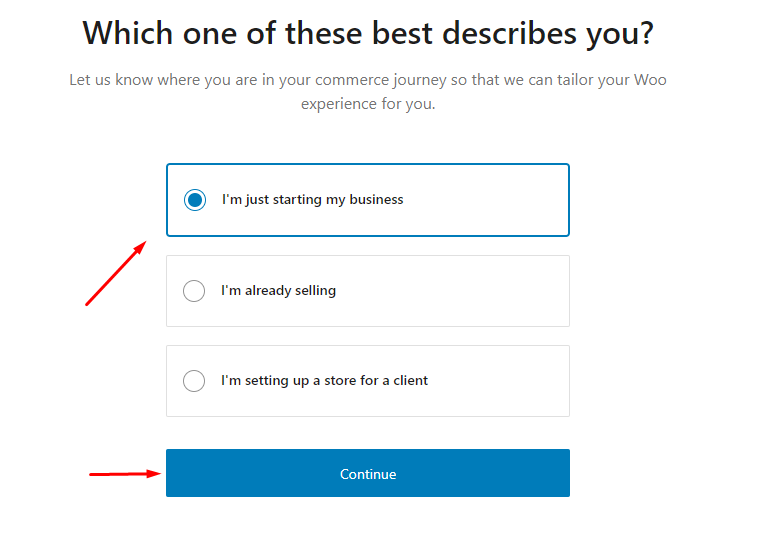Click the "I'm already selling" label text

pos(278,291)
